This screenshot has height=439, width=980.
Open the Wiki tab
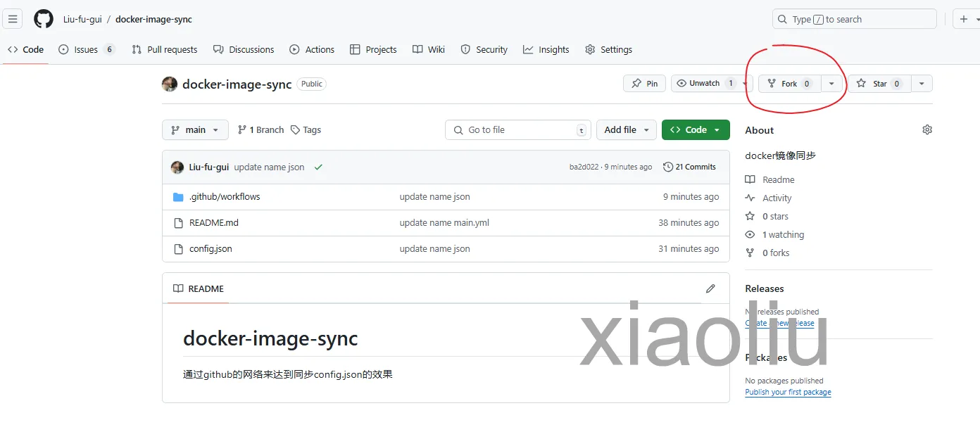[x=429, y=49]
